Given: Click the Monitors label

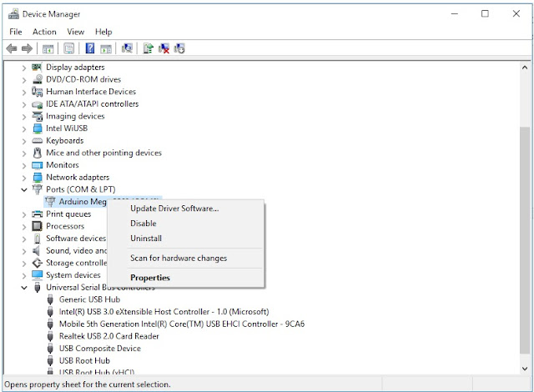Looking at the screenshot, I should click(63, 165).
